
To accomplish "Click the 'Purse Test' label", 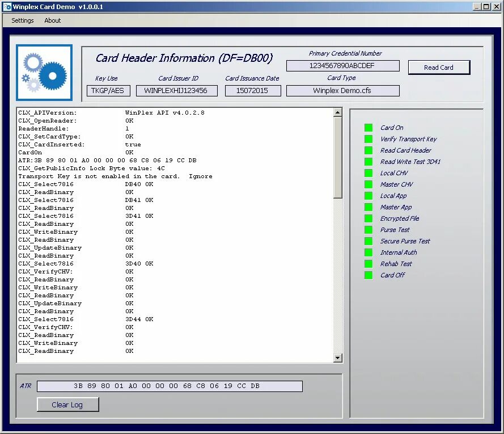I will pyautogui.click(x=395, y=230).
